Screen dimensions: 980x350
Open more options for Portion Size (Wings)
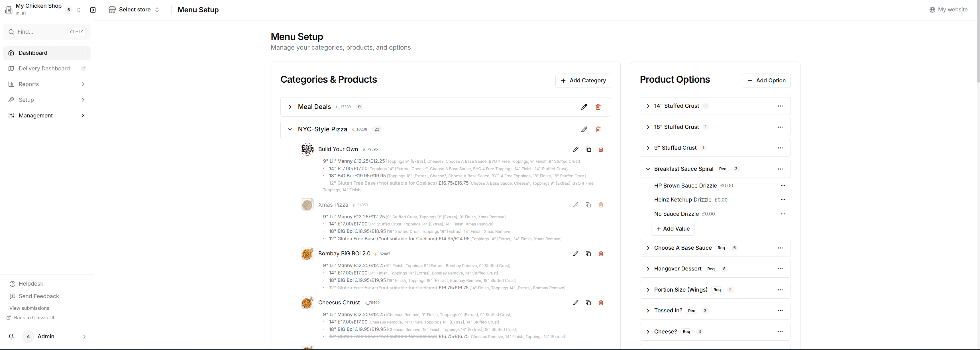coord(780,290)
